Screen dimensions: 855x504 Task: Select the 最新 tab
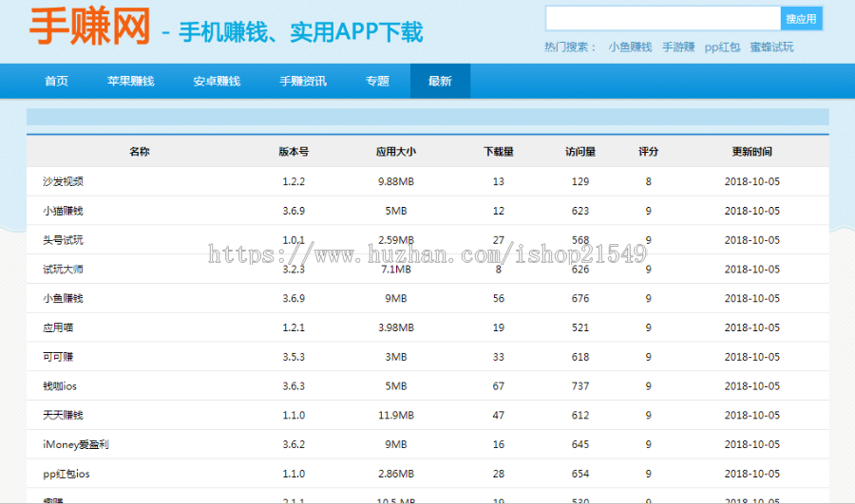(440, 82)
